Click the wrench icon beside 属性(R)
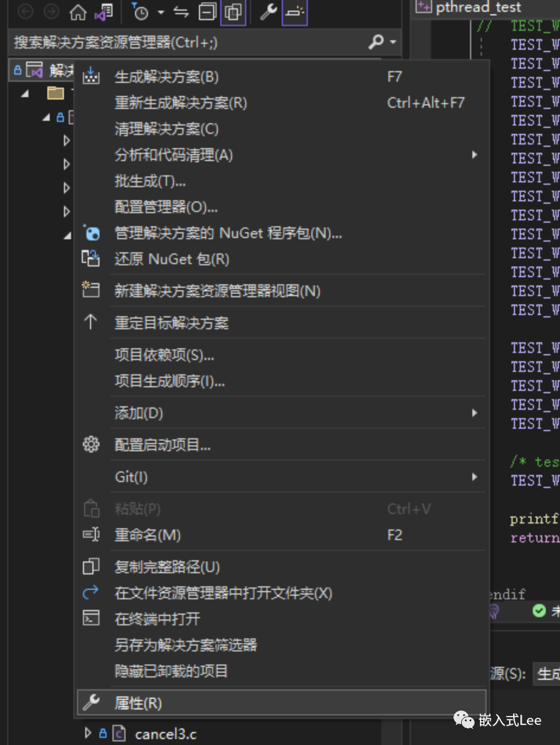Image resolution: width=560 pixels, height=745 pixels. point(91,703)
